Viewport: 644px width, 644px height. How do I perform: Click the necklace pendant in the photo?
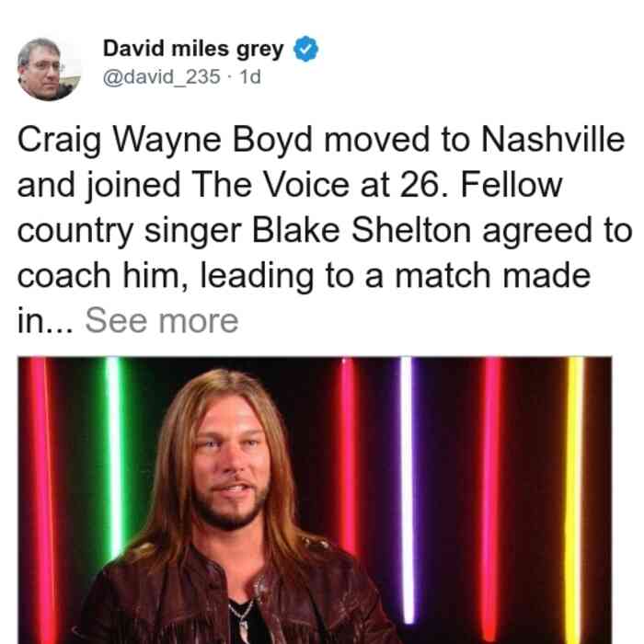point(245,629)
